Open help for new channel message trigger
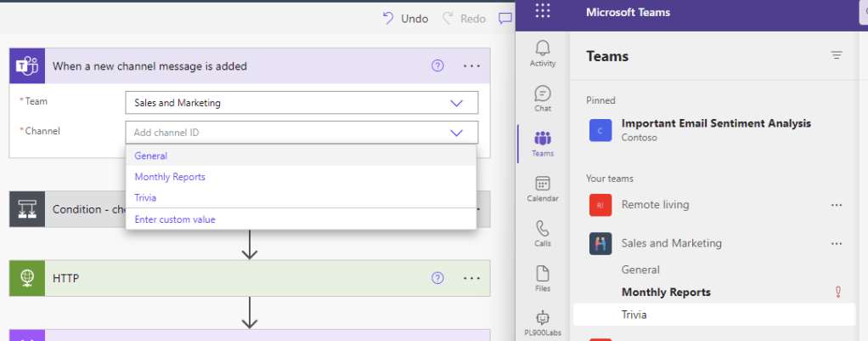The width and height of the screenshot is (868, 341). click(x=437, y=66)
